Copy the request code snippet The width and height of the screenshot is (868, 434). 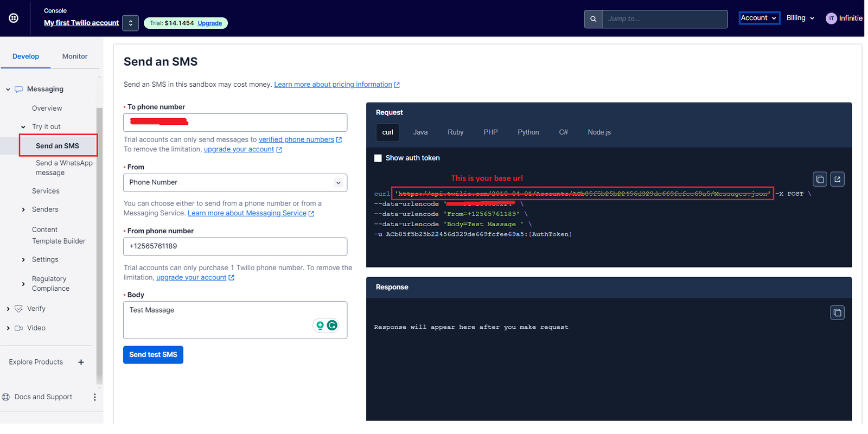click(820, 179)
